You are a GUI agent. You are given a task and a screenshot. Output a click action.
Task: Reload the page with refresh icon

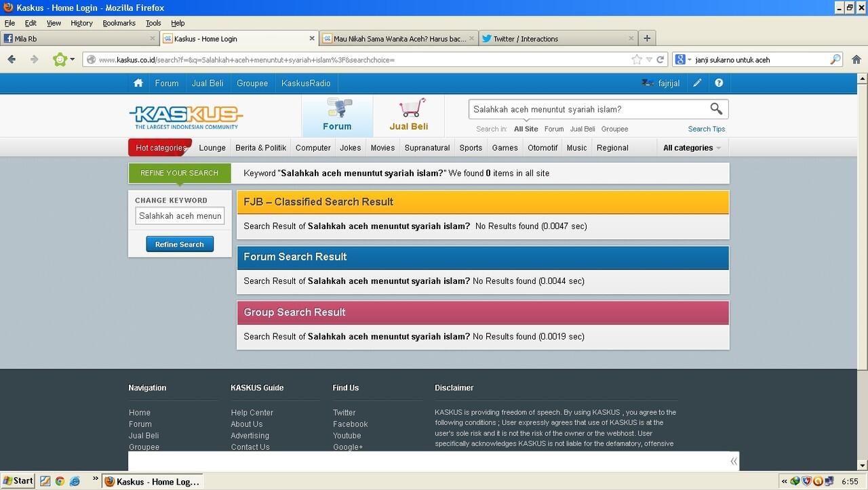coord(660,60)
